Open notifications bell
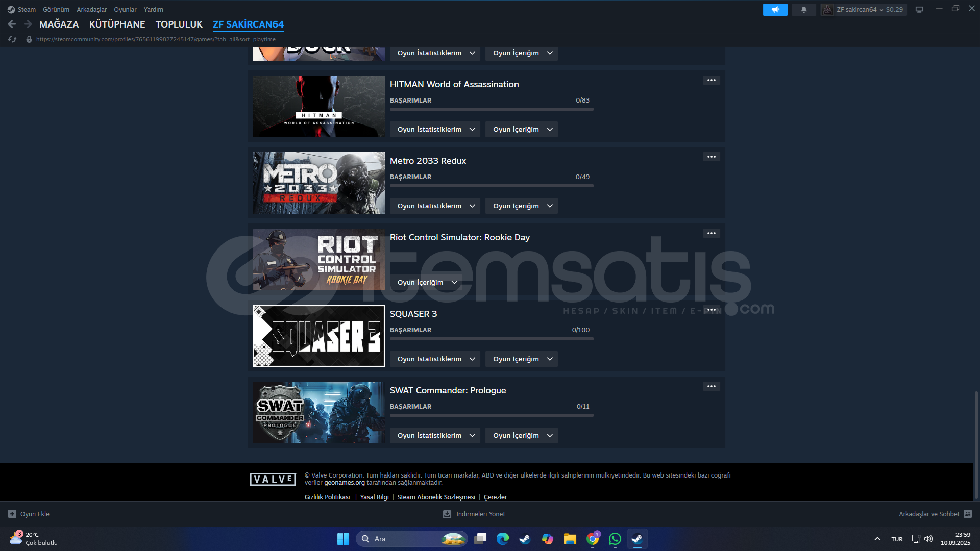 point(803,10)
